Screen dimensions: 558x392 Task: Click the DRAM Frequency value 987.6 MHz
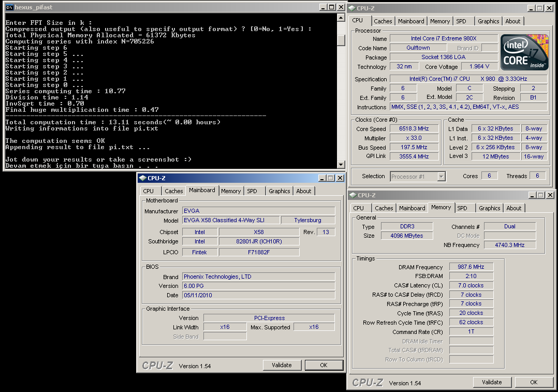pos(471,267)
